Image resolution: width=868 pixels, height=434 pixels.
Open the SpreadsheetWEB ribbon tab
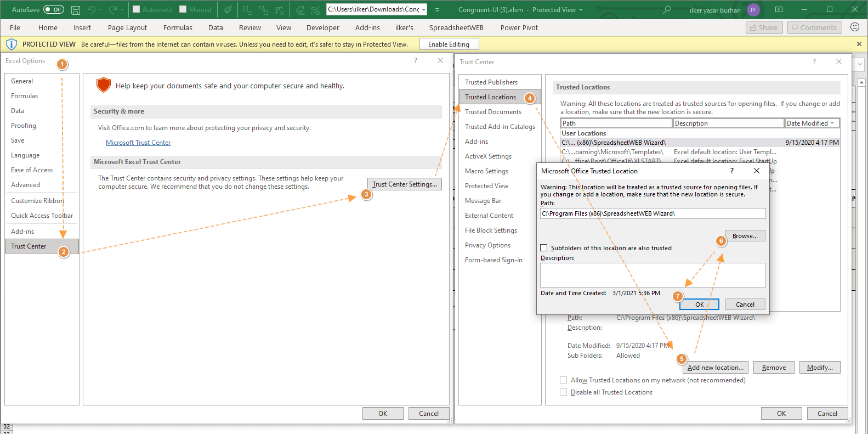point(456,27)
